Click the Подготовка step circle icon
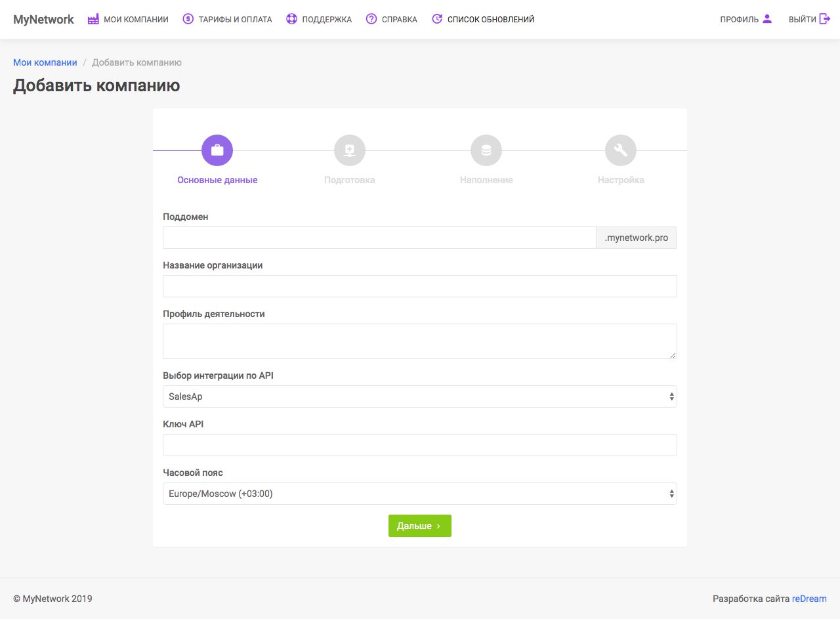Screen dimensions: 840x619 pos(350,150)
